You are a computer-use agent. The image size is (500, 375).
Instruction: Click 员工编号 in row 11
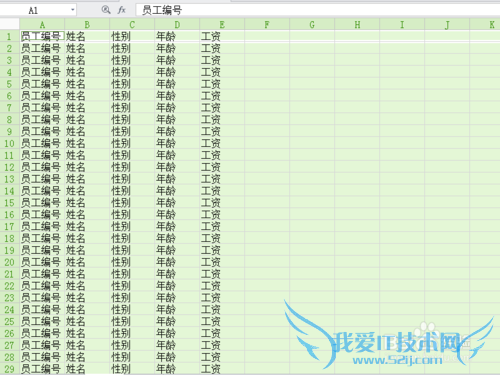coord(41,155)
